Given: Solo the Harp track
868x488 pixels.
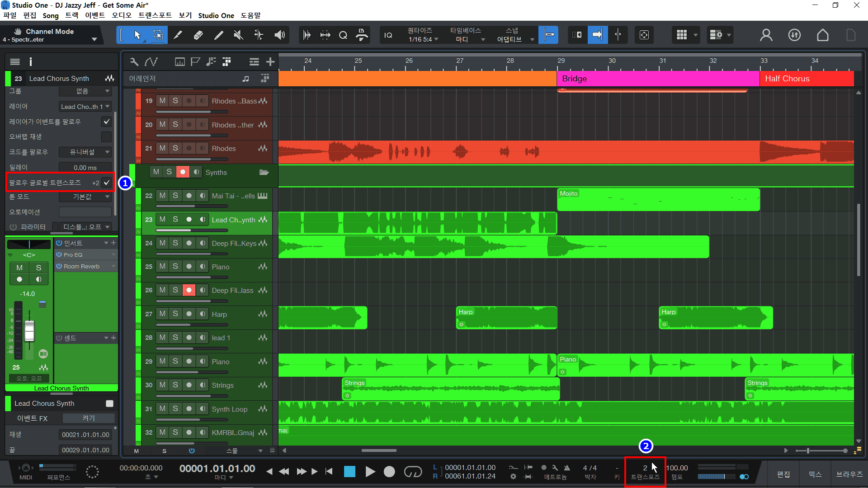Looking at the screenshot, I should 175,314.
